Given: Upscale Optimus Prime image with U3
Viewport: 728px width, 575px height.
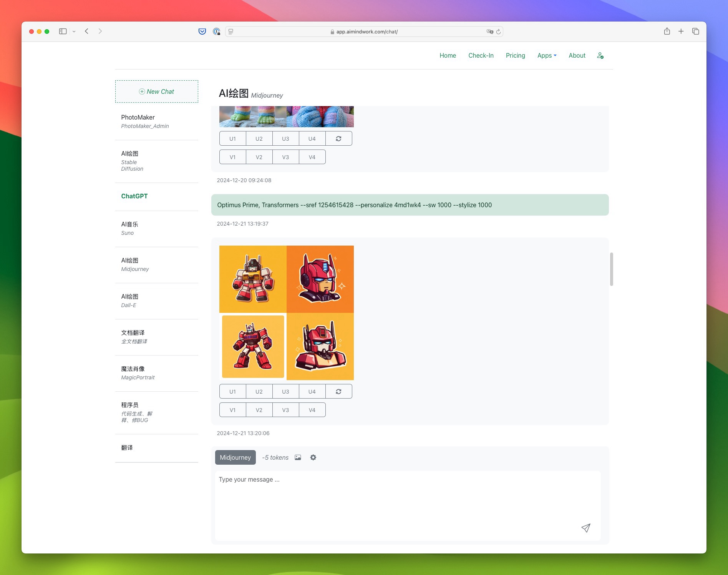Looking at the screenshot, I should click(285, 392).
